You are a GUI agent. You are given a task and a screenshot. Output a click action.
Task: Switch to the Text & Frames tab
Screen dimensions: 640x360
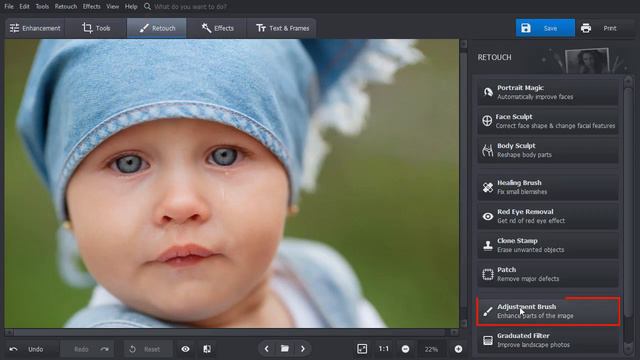[x=282, y=28]
